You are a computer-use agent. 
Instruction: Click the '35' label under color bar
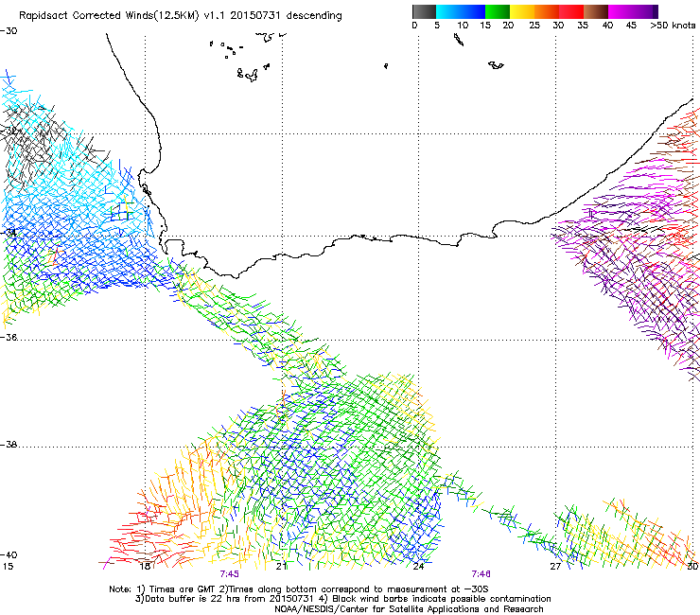583,26
